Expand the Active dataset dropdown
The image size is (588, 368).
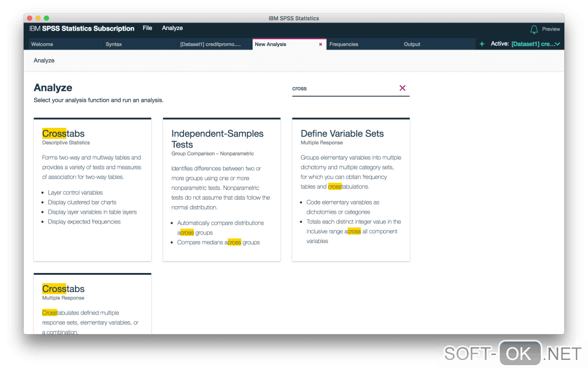tap(557, 44)
